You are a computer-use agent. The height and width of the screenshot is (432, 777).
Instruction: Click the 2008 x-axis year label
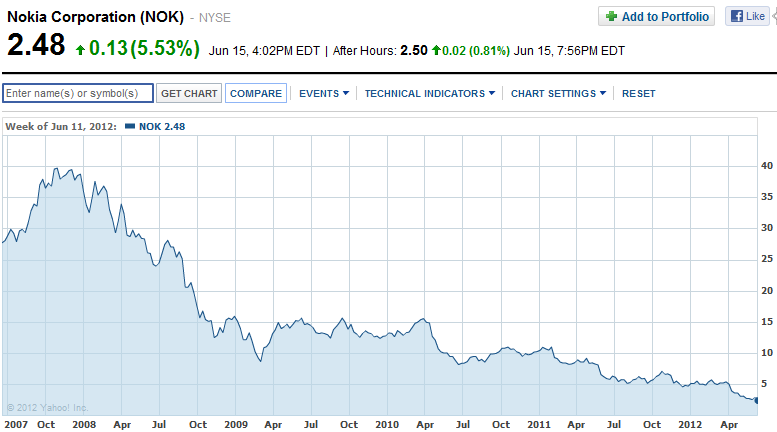tap(84, 425)
